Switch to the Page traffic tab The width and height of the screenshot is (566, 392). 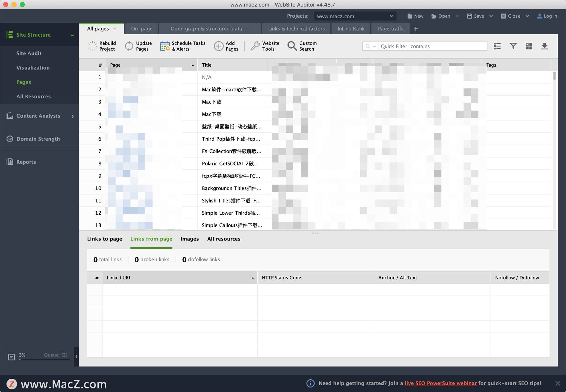point(391,29)
